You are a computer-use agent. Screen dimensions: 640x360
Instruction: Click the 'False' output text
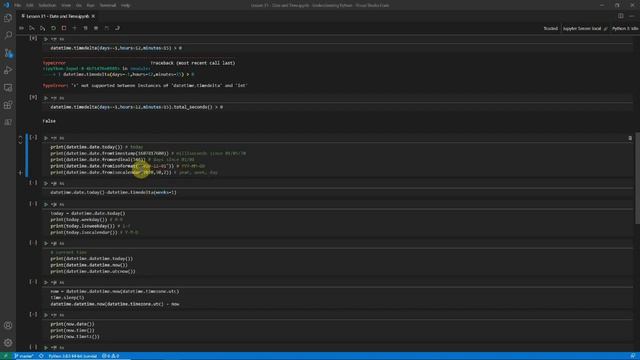coord(49,121)
